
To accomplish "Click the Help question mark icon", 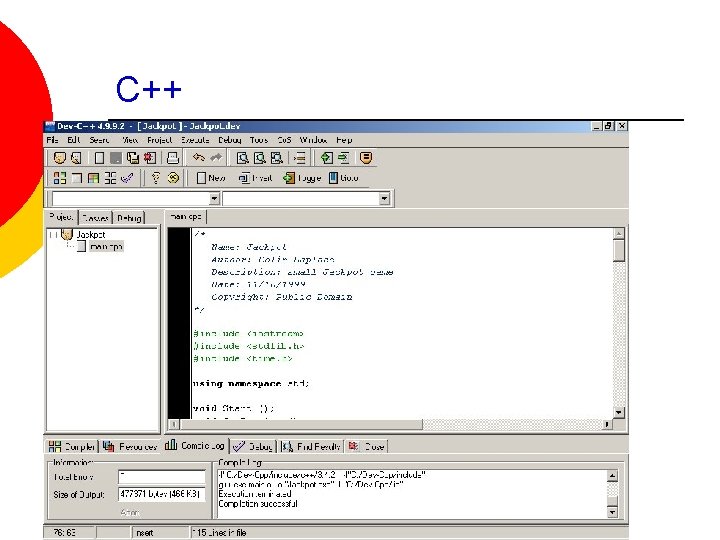I will point(156,178).
